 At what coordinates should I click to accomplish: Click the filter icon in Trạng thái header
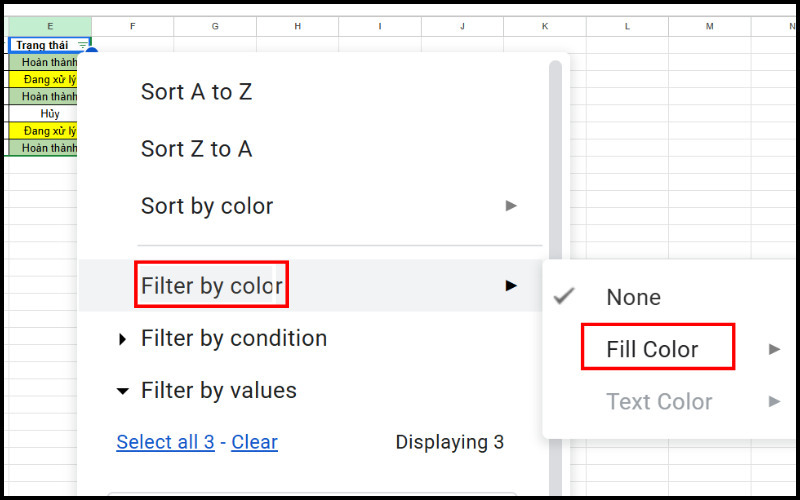click(82, 45)
